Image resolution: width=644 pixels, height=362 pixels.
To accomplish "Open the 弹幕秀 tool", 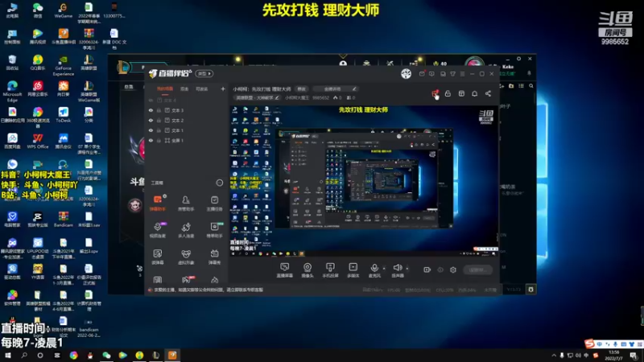I will pos(214,257).
